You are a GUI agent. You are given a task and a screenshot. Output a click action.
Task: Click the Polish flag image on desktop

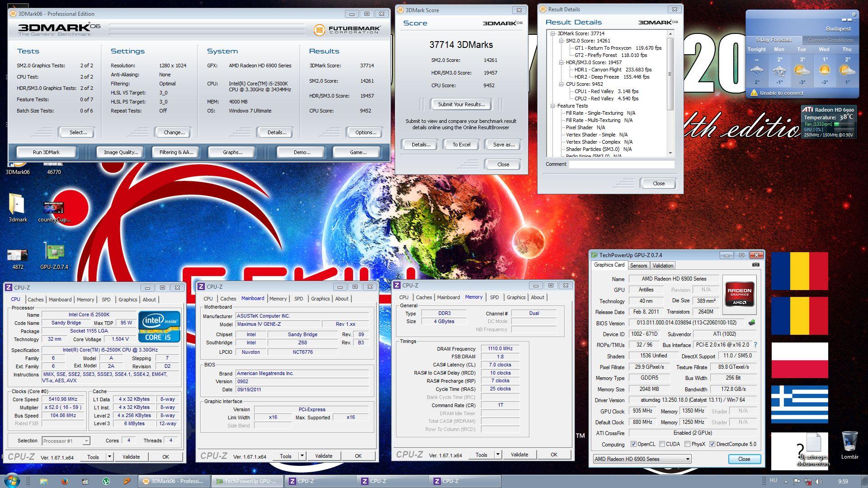coord(799,360)
